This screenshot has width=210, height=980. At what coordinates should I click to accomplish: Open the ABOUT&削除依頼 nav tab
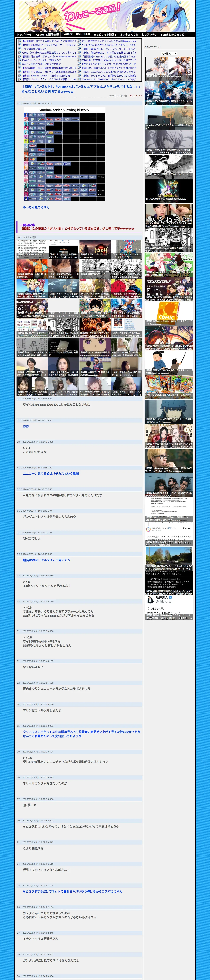[47, 35]
